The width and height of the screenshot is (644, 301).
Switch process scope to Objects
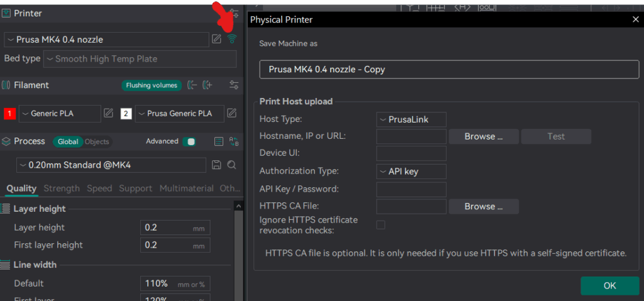click(97, 141)
